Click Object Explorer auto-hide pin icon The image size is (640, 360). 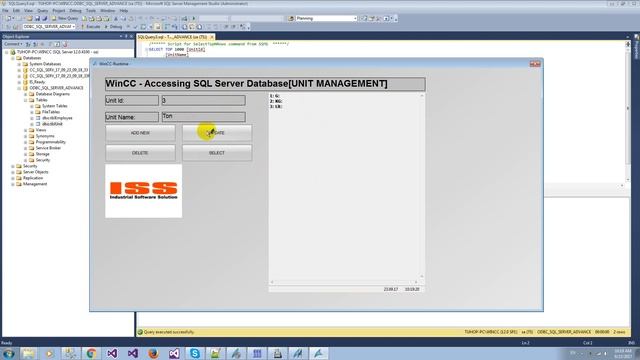[126, 37]
